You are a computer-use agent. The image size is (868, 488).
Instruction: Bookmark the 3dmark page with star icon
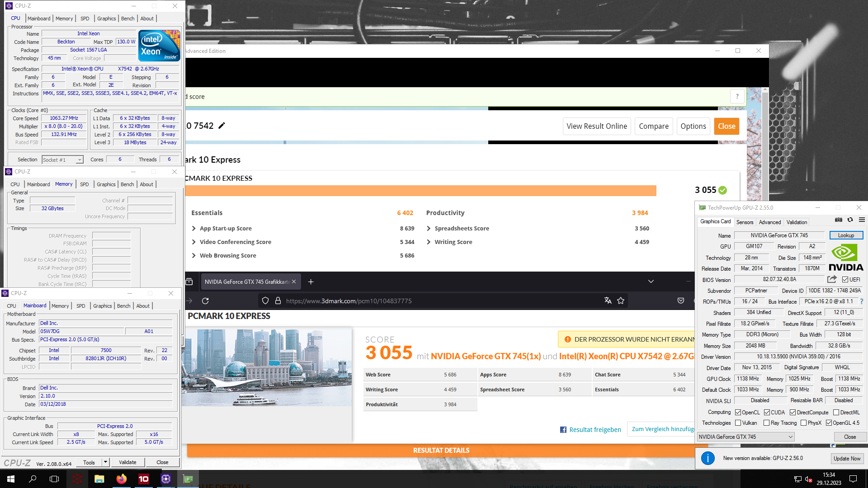pos(621,301)
